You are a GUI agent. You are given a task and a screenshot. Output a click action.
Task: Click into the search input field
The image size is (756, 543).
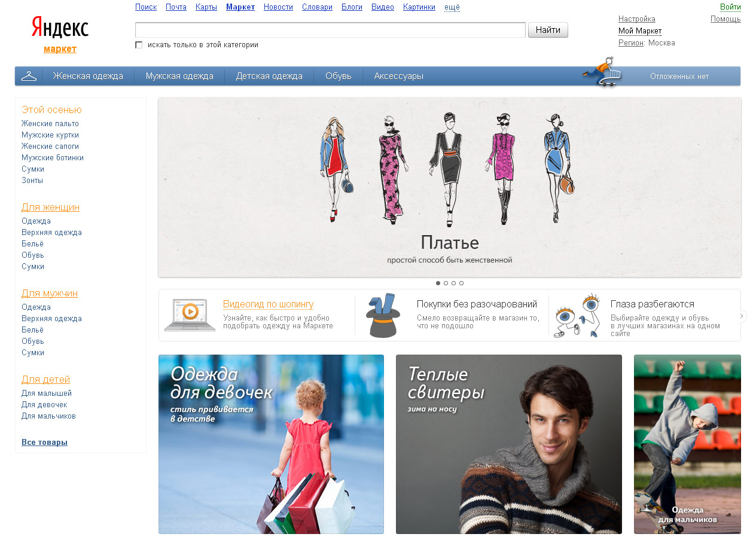pyautogui.click(x=330, y=30)
